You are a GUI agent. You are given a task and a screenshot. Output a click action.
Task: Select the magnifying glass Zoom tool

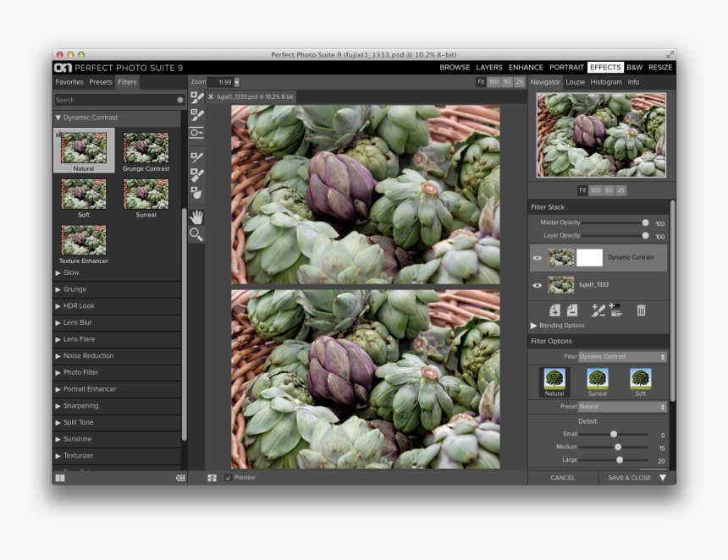click(196, 234)
